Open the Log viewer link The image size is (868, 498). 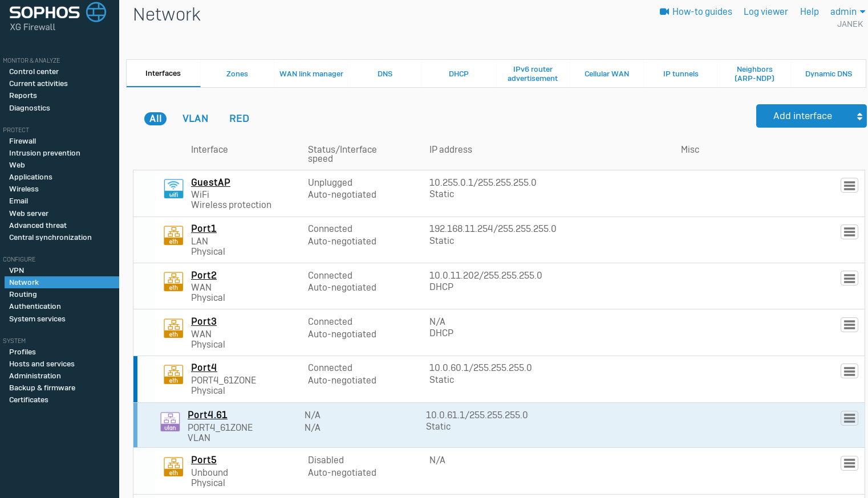pyautogui.click(x=765, y=12)
